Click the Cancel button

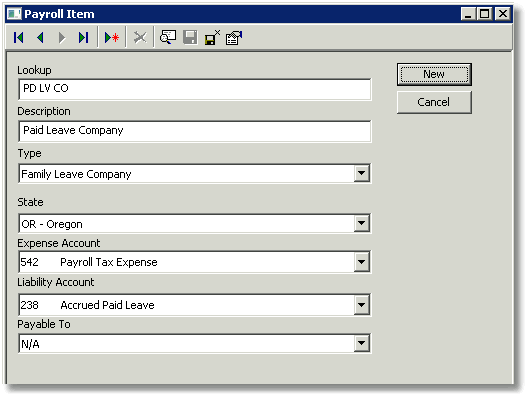point(434,102)
